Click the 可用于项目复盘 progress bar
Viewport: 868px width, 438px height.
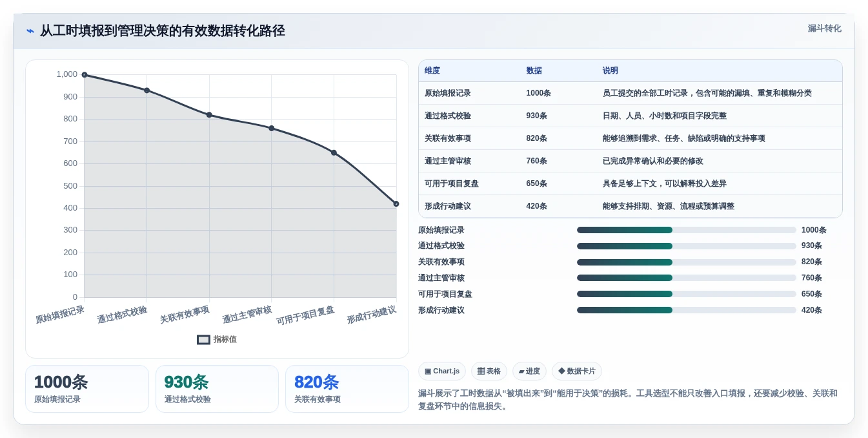point(687,294)
